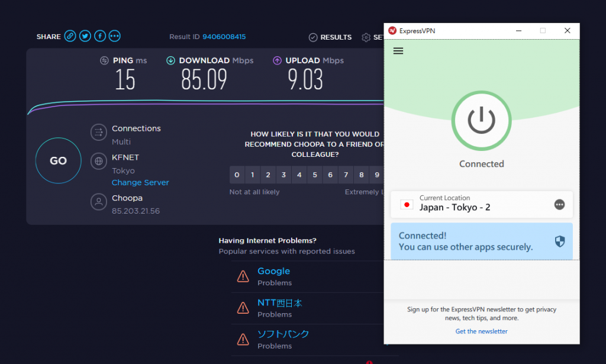
Task: Click the ping value 15
Action: pyautogui.click(x=125, y=79)
